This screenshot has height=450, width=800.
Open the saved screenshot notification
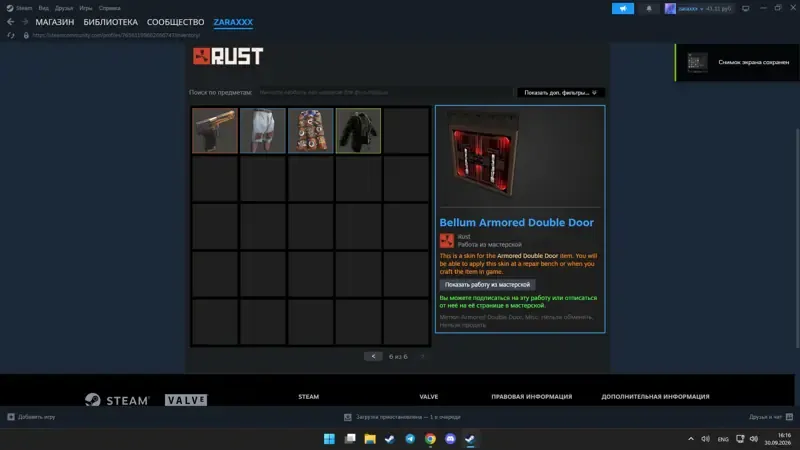click(x=737, y=62)
